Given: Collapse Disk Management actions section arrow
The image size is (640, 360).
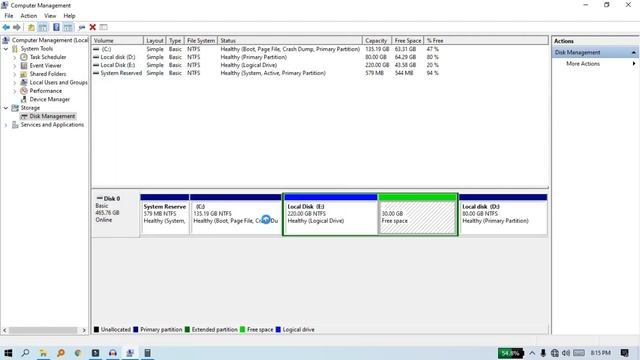Looking at the screenshot, I should pos(633,53).
